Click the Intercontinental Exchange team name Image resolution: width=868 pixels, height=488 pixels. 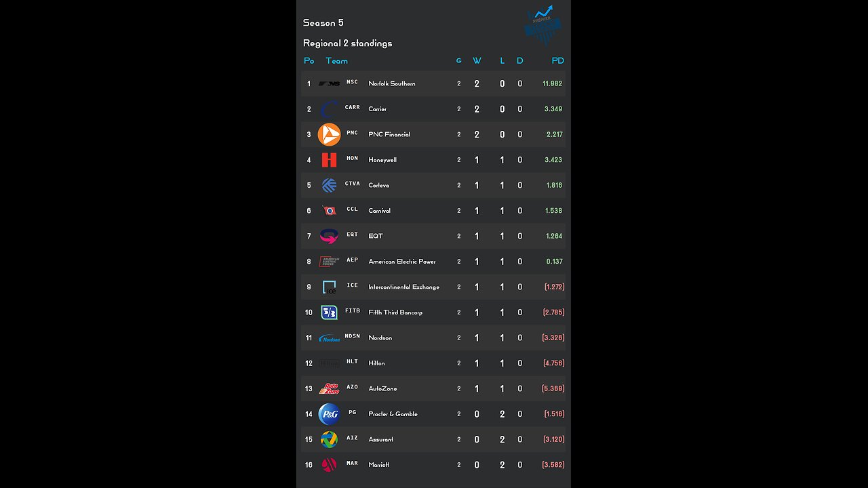click(403, 287)
